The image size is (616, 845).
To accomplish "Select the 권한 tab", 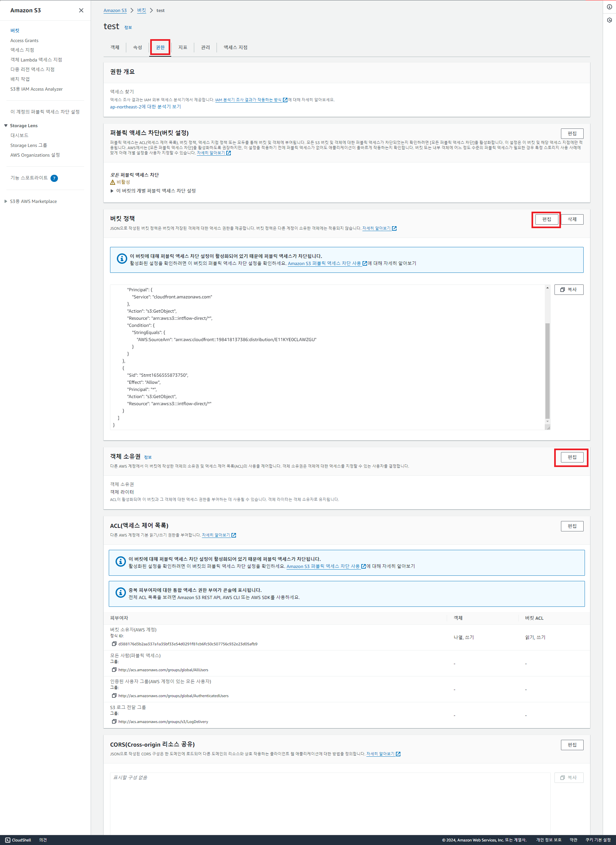I will [160, 47].
